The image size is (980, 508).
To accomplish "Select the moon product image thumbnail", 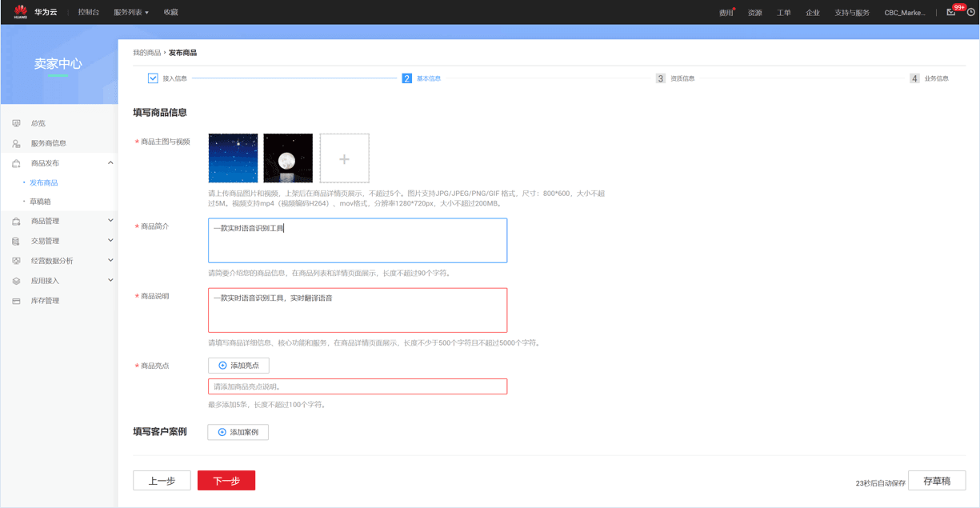I will (x=288, y=158).
